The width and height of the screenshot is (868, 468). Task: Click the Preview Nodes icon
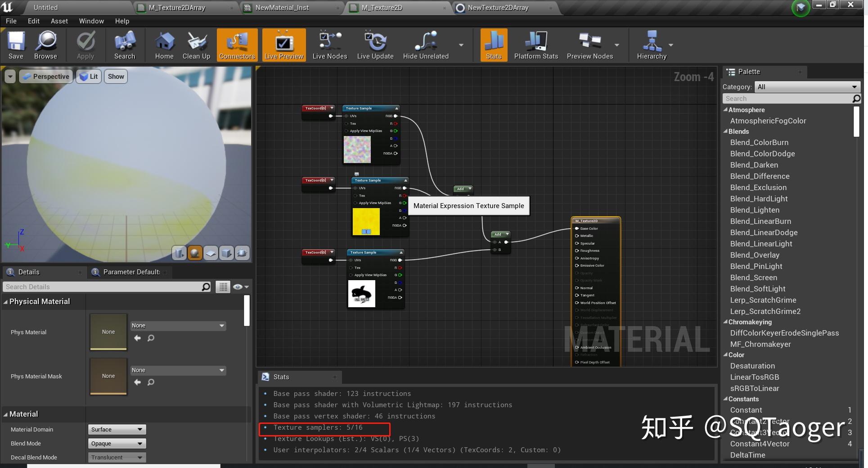tap(589, 45)
